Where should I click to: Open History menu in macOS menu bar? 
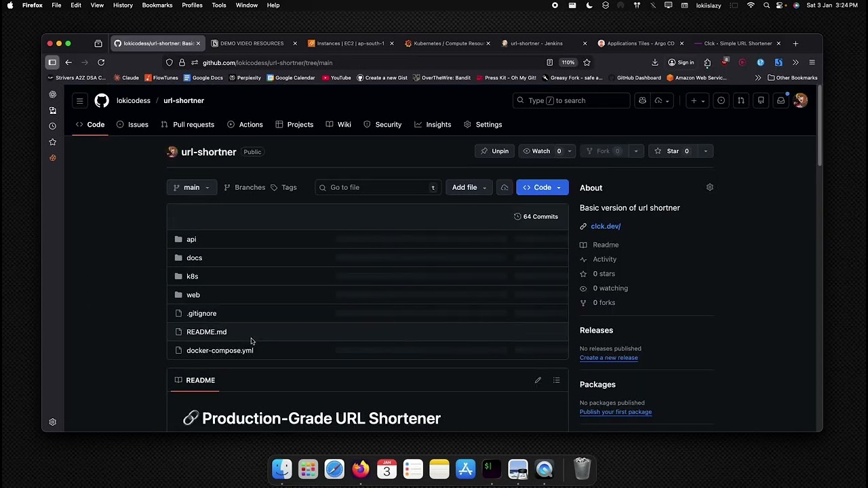coord(123,5)
